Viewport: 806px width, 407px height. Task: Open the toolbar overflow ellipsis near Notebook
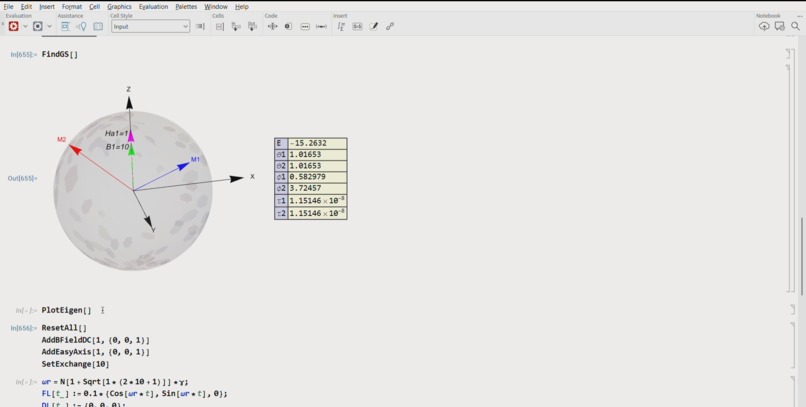(x=799, y=16)
